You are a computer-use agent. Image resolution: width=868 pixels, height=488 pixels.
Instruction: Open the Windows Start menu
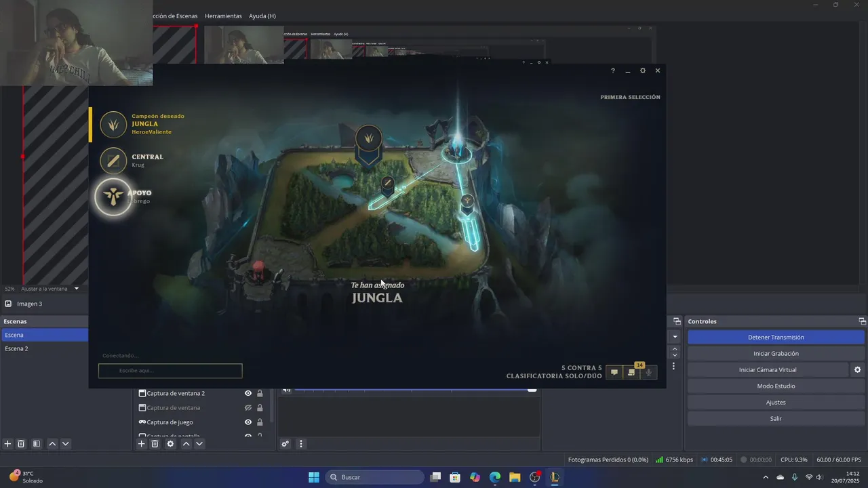314,477
